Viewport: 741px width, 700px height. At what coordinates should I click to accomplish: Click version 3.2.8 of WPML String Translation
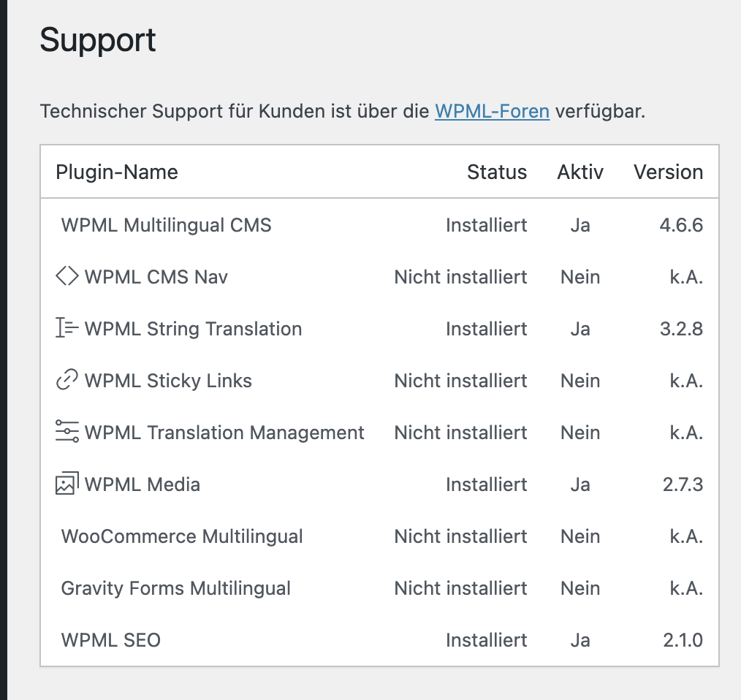(682, 329)
